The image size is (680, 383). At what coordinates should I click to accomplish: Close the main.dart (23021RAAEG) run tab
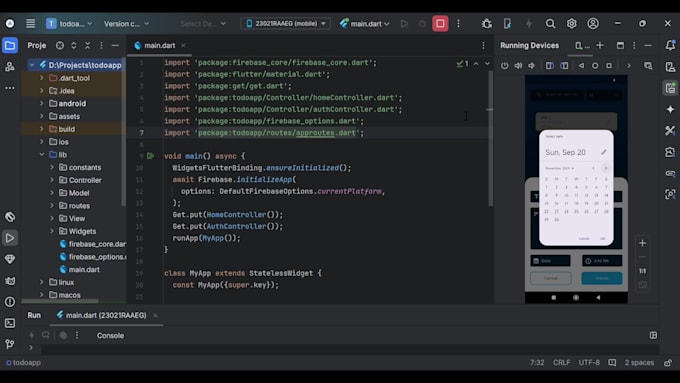point(155,315)
